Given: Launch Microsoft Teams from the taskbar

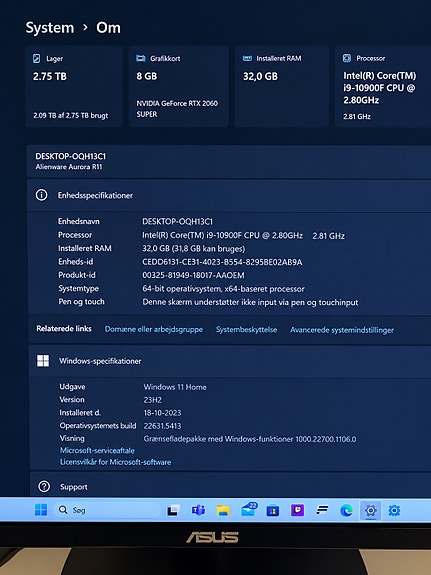Looking at the screenshot, I should pyautogui.click(x=198, y=510).
